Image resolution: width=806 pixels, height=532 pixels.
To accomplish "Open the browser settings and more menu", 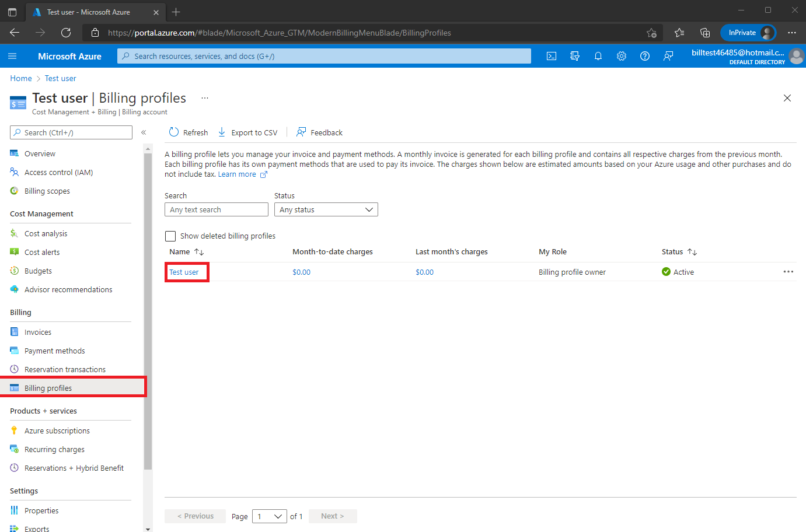I will click(x=792, y=33).
